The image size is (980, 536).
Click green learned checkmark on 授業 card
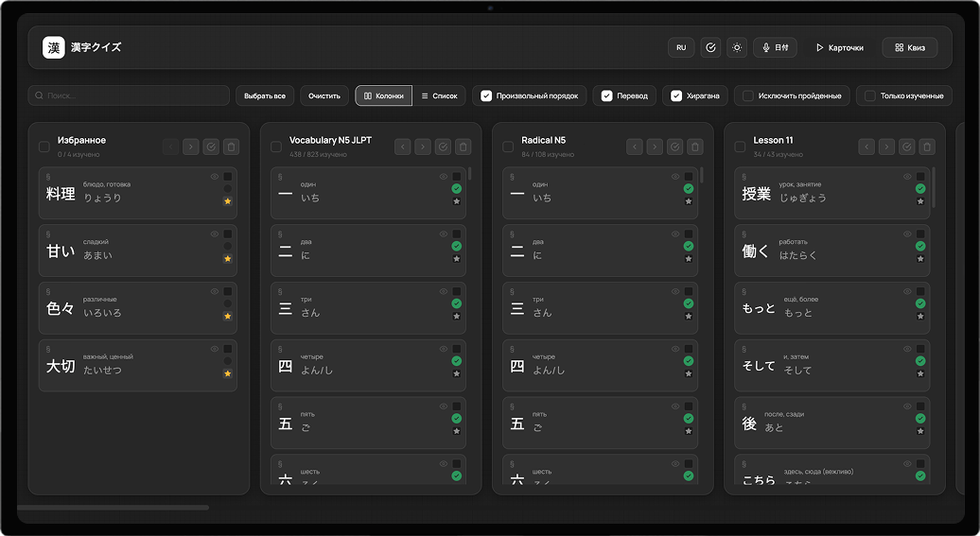(920, 189)
